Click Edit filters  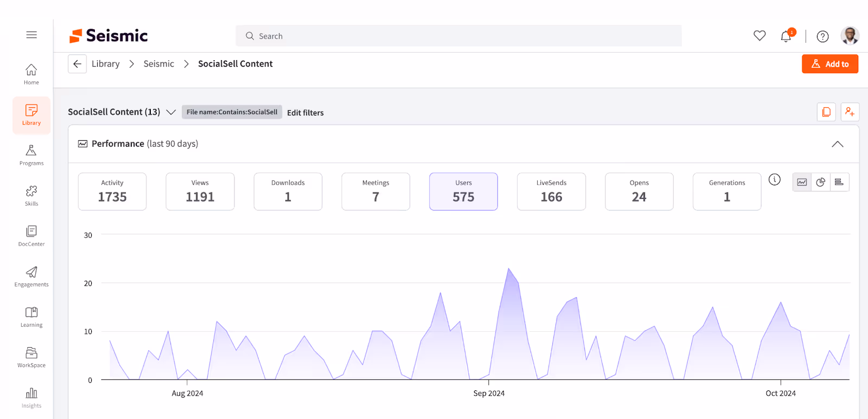point(305,113)
